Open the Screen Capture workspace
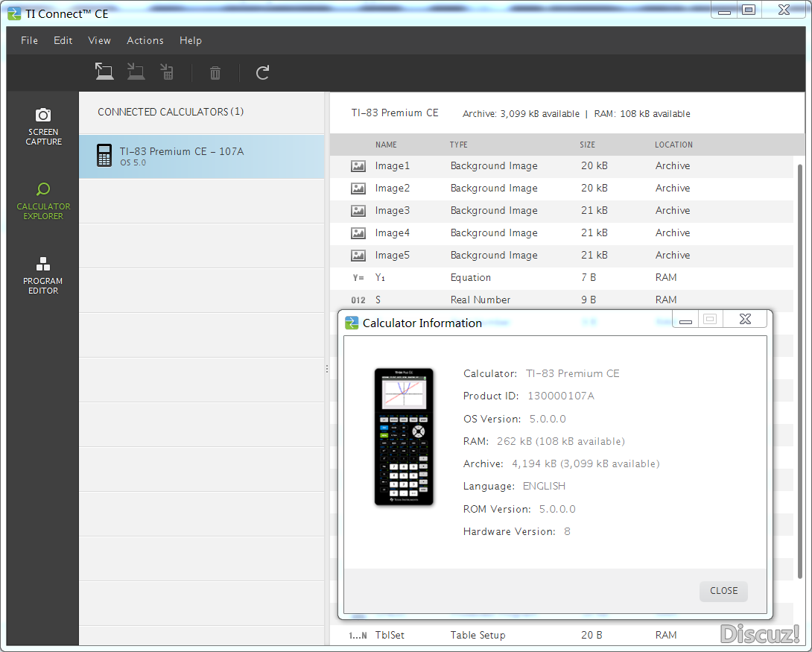The image size is (812, 652). click(43, 127)
